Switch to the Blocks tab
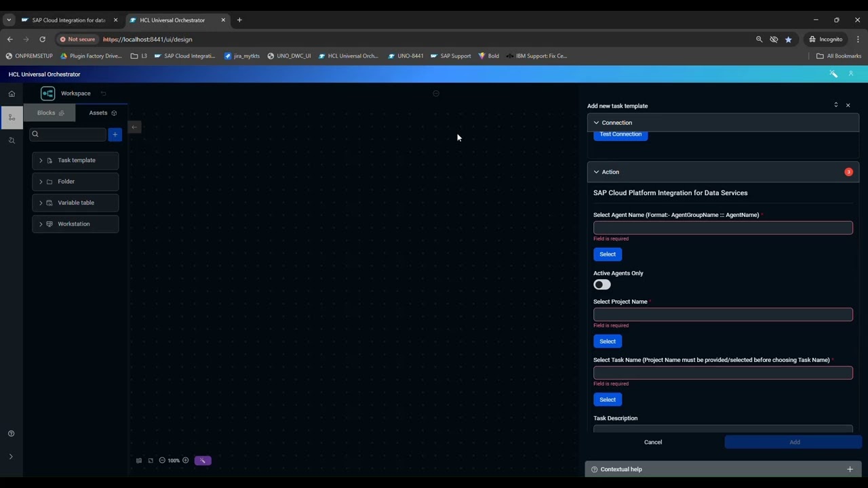The height and width of the screenshot is (488, 868). [50, 113]
